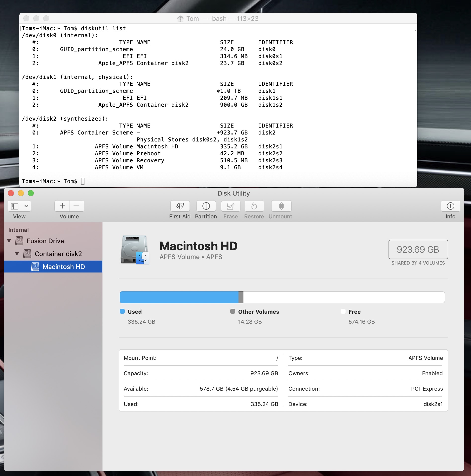The image size is (471, 476).
Task: Click the white Free legend swatch
Action: click(x=343, y=311)
